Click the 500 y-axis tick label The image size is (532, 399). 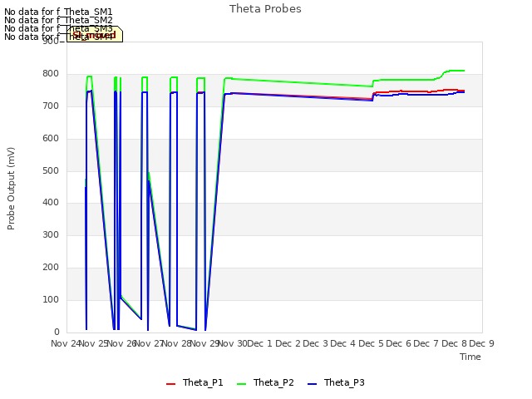pyautogui.click(x=51, y=170)
